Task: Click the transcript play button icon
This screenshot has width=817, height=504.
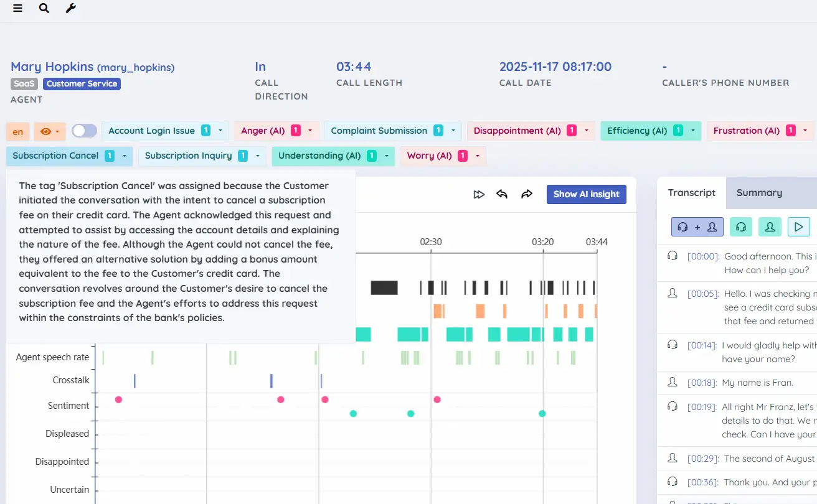Action: point(799,227)
